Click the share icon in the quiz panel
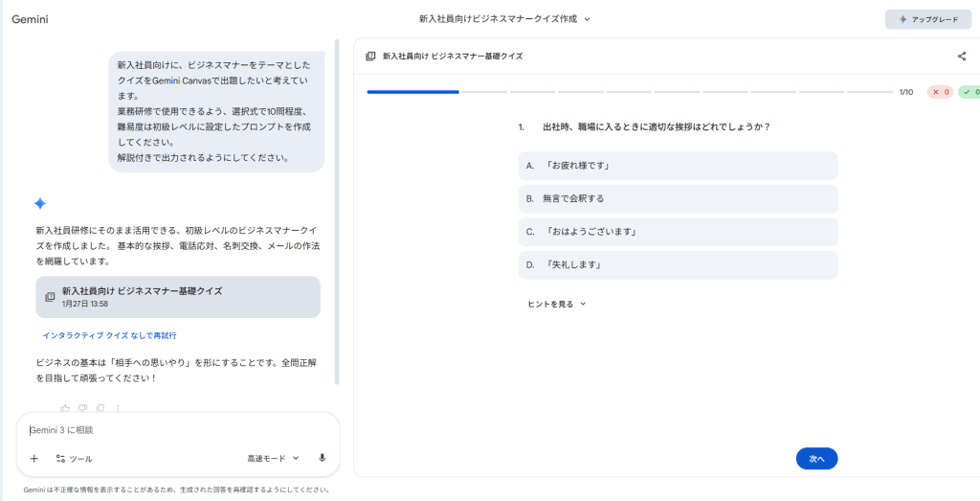The width and height of the screenshot is (980, 501). coord(961,57)
